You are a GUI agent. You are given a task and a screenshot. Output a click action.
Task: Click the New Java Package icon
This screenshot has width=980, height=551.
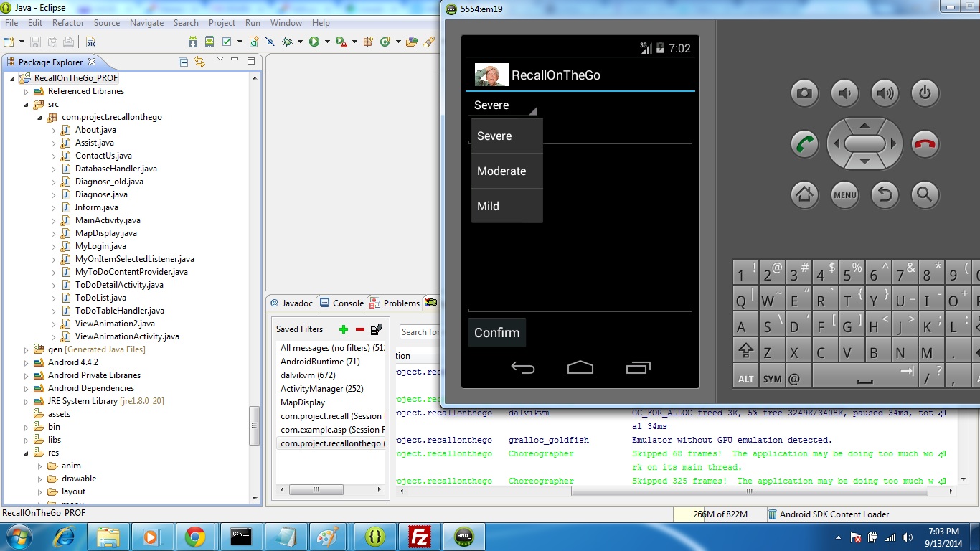click(x=368, y=42)
